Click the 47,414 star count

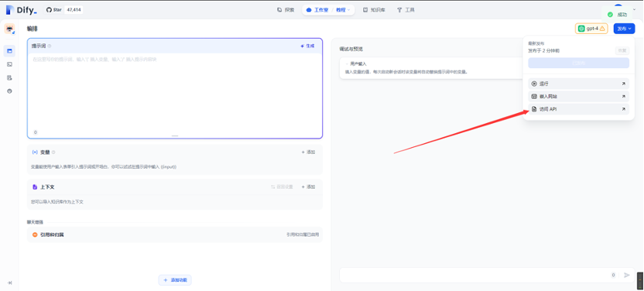[x=74, y=10]
